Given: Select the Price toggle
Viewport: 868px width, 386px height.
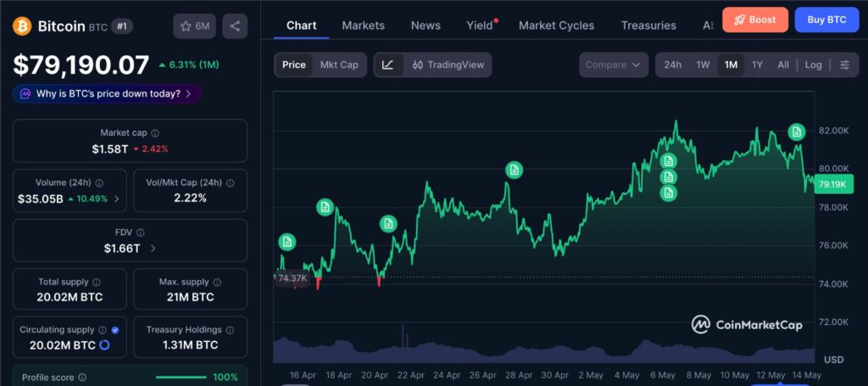Looking at the screenshot, I should (294, 64).
